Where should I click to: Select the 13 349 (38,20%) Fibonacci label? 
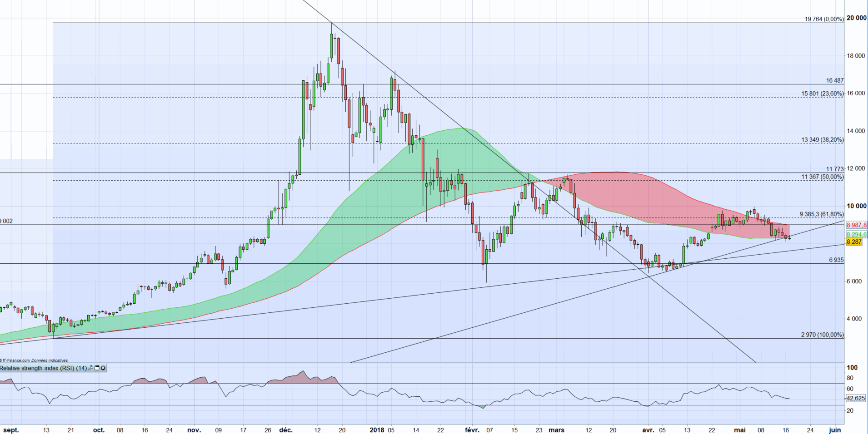[x=823, y=140]
